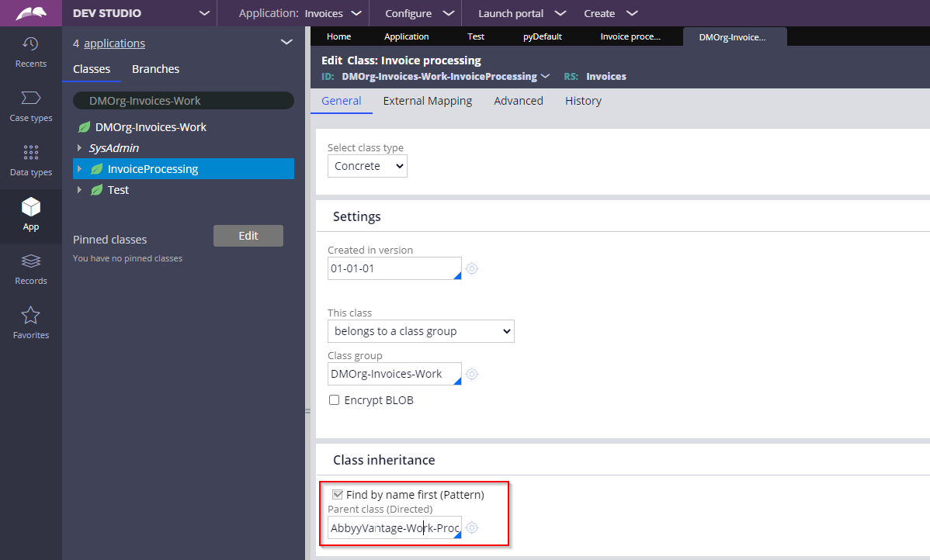Expand Test tree node
The width and height of the screenshot is (930, 560).
pos(79,189)
